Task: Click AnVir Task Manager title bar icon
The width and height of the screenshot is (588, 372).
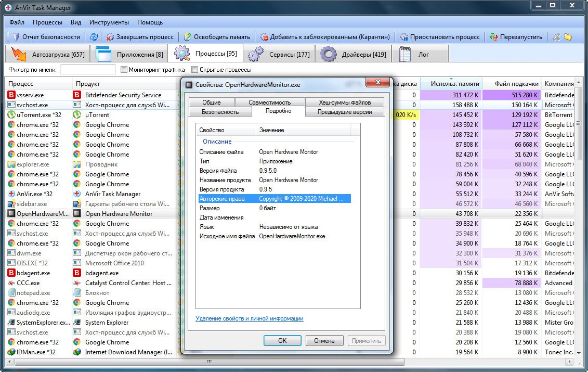Action: point(8,7)
